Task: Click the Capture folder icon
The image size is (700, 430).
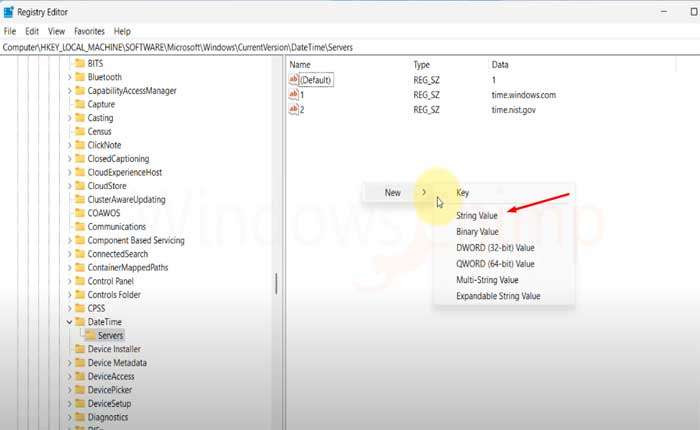Action: 80,104
